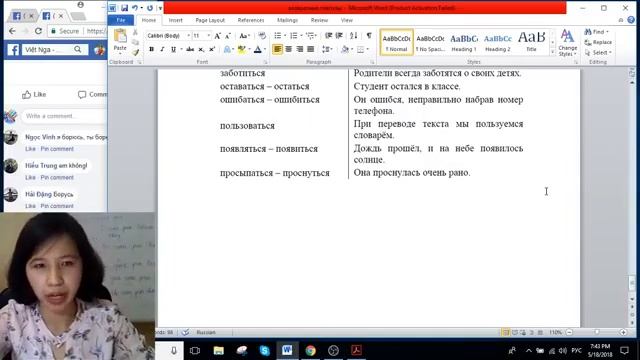Open the File tab
This screenshot has width=640, height=360.
tap(121, 20)
